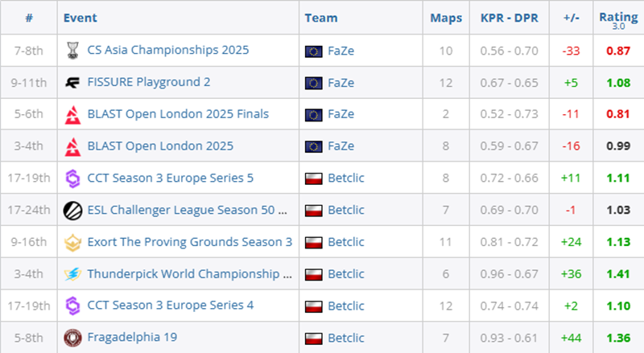The image size is (644, 353).
Task: Click the FISSURE Playground 2 event logo
Action: pyautogui.click(x=72, y=82)
